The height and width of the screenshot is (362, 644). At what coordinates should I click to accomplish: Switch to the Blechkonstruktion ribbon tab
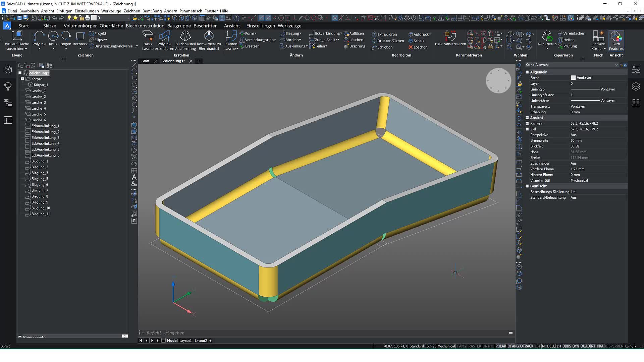click(145, 25)
